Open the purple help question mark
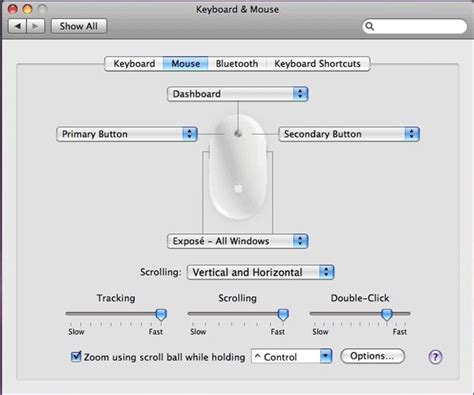 435,357
